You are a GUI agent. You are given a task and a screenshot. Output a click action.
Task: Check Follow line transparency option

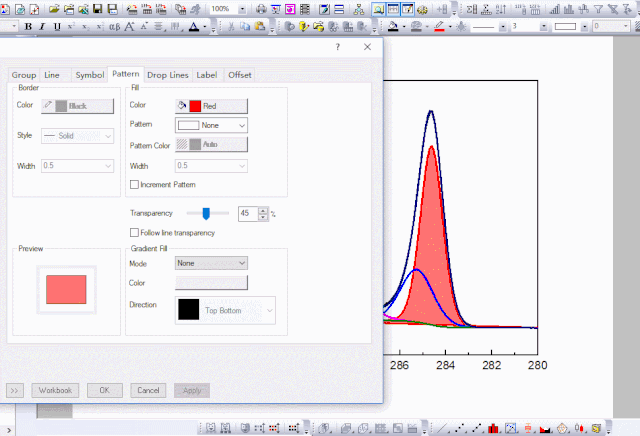point(135,233)
